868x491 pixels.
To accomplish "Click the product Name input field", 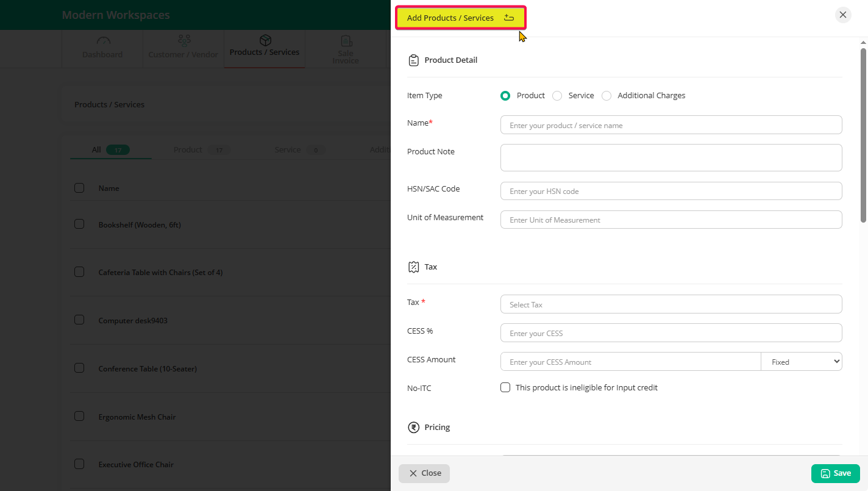I will 671,125.
